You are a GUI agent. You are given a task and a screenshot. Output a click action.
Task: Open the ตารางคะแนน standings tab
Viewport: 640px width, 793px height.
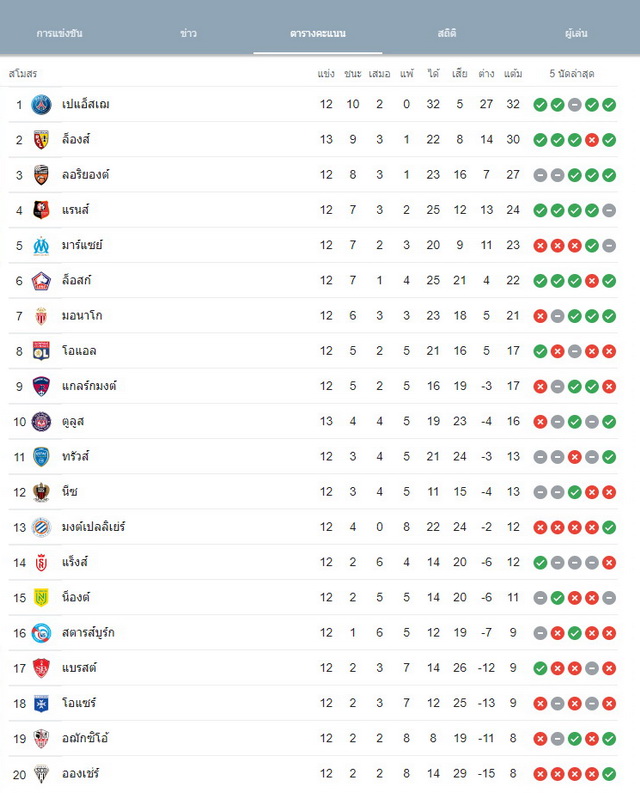pos(318,33)
